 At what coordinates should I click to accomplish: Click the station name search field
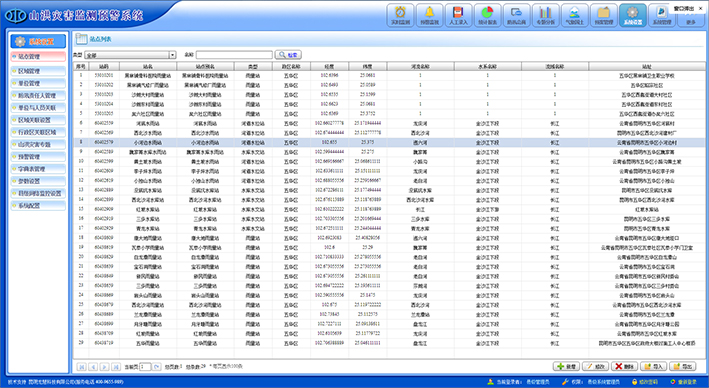pos(234,55)
